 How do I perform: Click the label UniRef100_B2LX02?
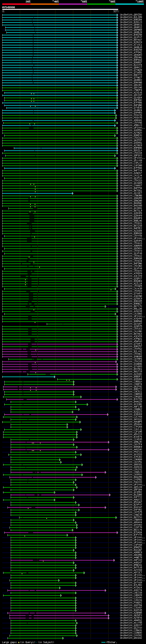(x=131, y=351)
